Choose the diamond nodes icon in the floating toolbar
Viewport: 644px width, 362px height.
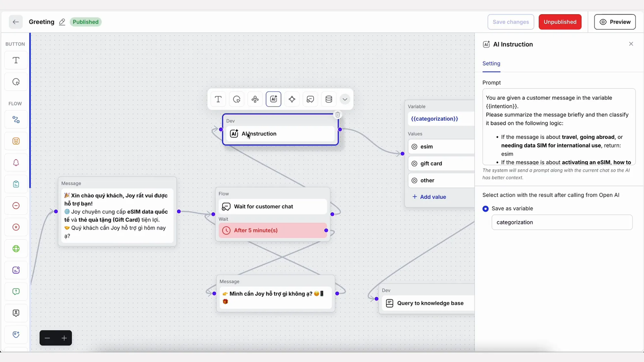292,99
